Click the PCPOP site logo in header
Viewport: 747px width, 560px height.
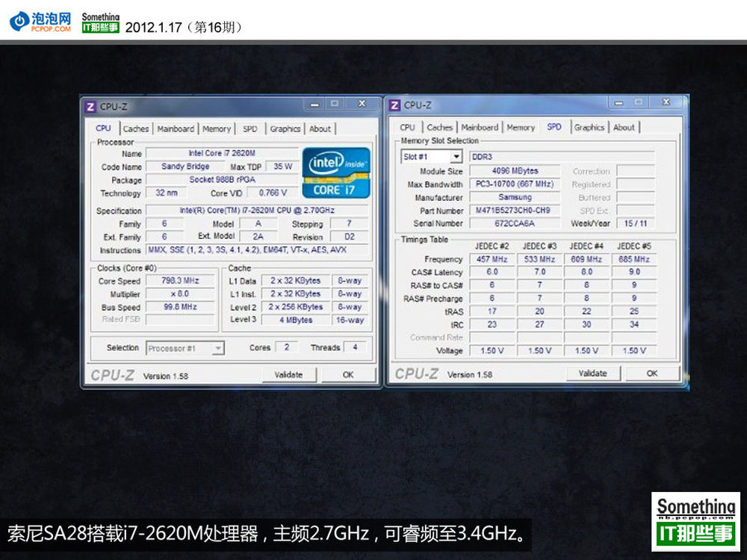pos(40,22)
